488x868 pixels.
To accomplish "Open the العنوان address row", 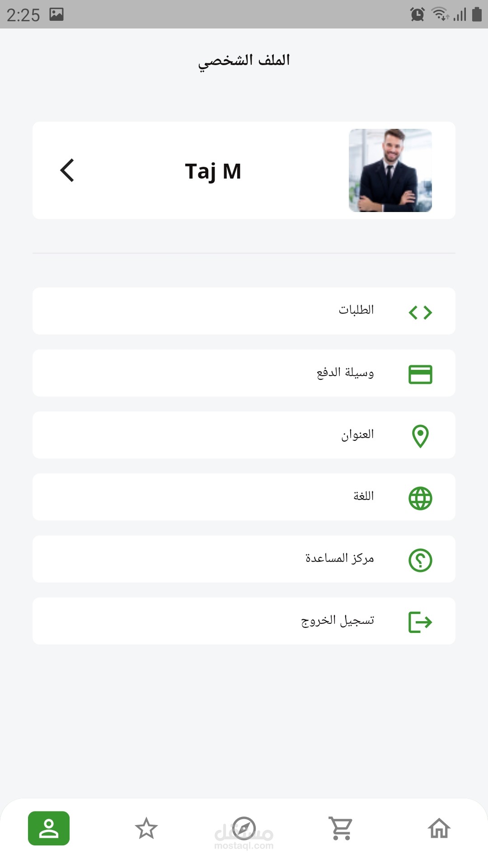I will pos(244,435).
